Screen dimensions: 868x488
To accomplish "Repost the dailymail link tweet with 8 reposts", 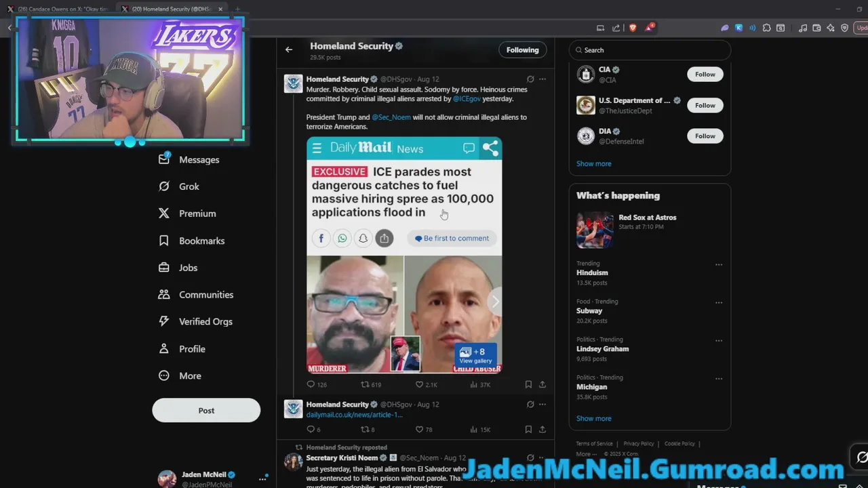I will (368, 429).
